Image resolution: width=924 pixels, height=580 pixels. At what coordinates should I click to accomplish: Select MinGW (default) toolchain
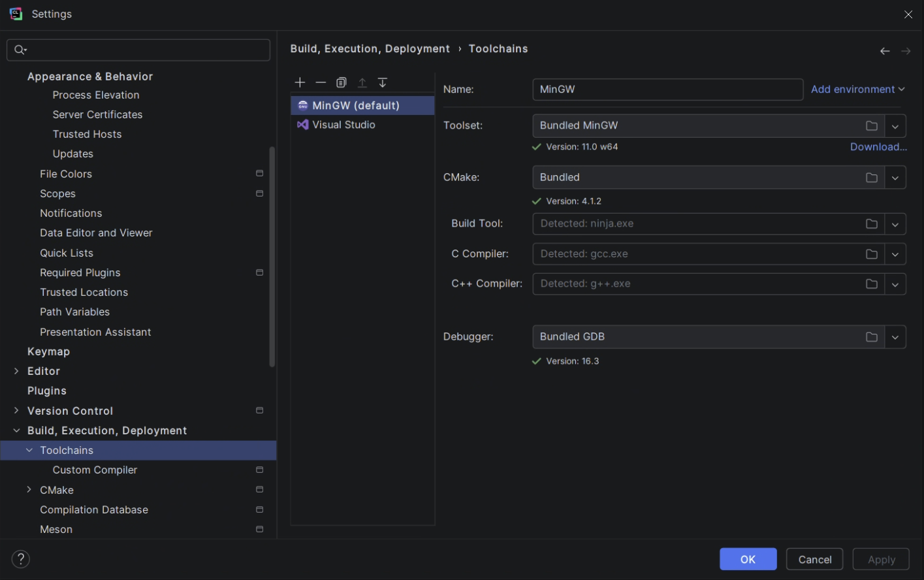pos(362,105)
